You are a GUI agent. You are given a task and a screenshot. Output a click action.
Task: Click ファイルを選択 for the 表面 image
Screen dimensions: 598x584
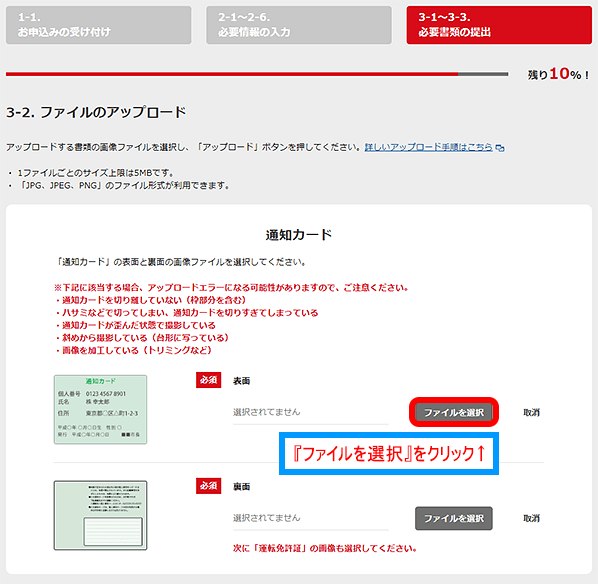coord(454,412)
